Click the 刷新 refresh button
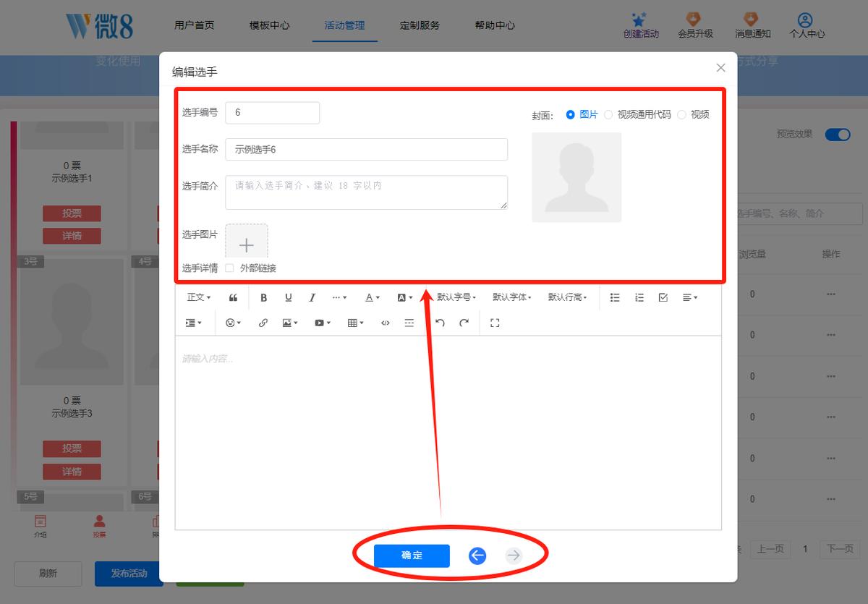Image resolution: width=868 pixels, height=604 pixels. coord(48,574)
